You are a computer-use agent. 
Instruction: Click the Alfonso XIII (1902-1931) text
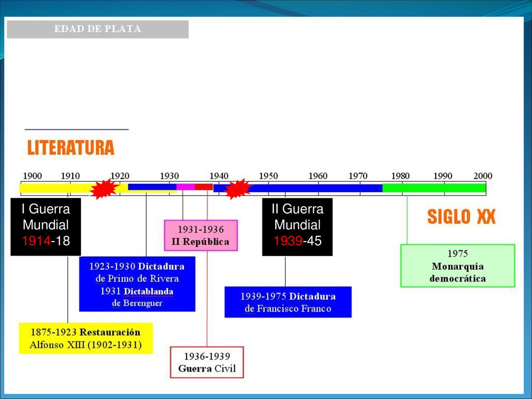coord(86,345)
